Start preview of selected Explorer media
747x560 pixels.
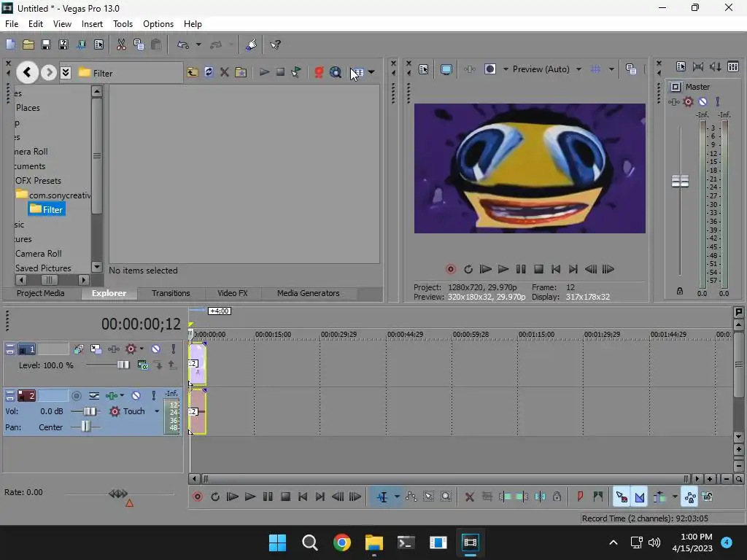(264, 72)
